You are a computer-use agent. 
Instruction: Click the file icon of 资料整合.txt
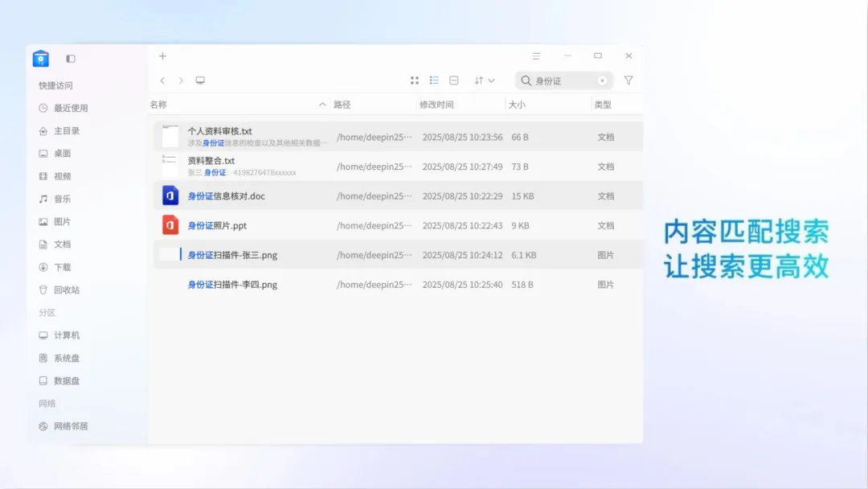tap(170, 166)
